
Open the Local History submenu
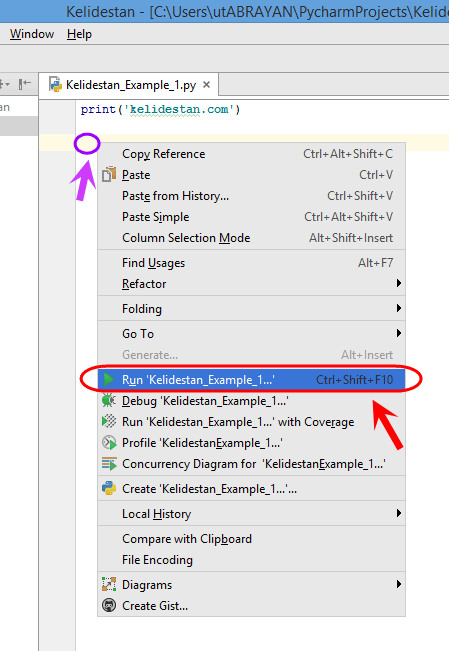click(251, 514)
